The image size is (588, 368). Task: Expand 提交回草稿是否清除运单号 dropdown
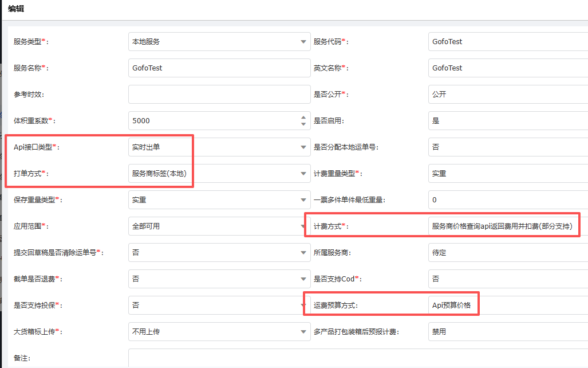[x=303, y=253]
